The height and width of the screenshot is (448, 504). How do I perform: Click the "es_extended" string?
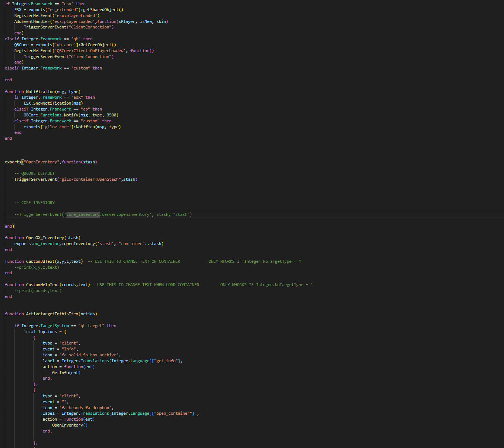[63, 10]
